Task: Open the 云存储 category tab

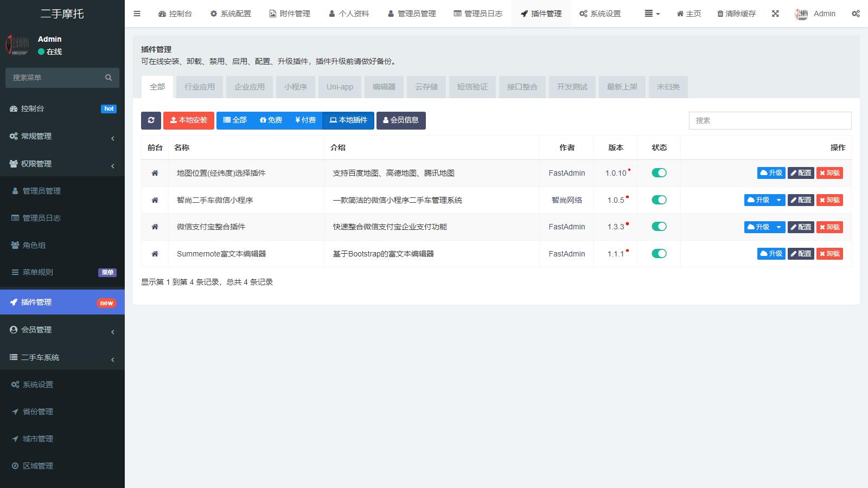Action: pyautogui.click(x=425, y=87)
